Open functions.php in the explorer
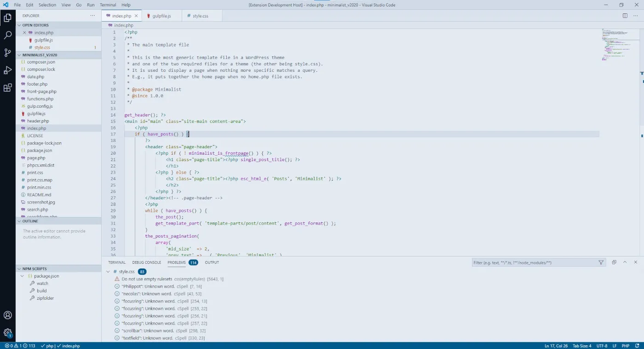Image resolution: width=644 pixels, height=349 pixels. coord(40,99)
